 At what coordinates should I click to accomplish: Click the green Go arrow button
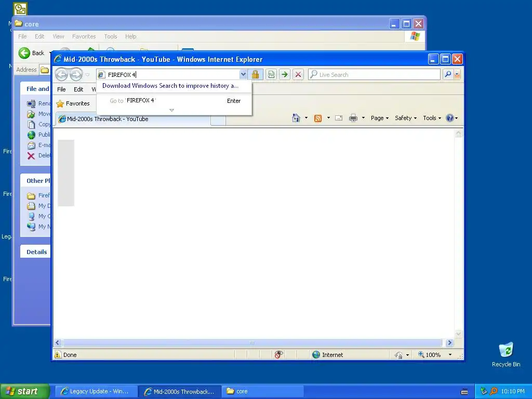285,74
